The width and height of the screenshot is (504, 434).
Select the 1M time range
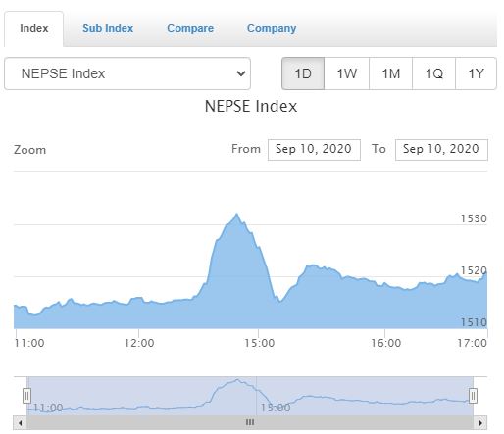(391, 73)
